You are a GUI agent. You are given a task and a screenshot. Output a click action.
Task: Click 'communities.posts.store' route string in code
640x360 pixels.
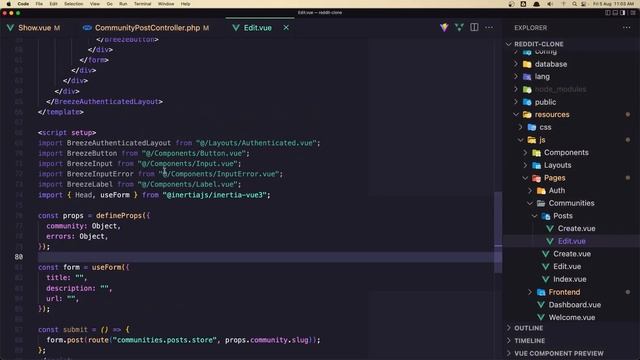coord(165,340)
